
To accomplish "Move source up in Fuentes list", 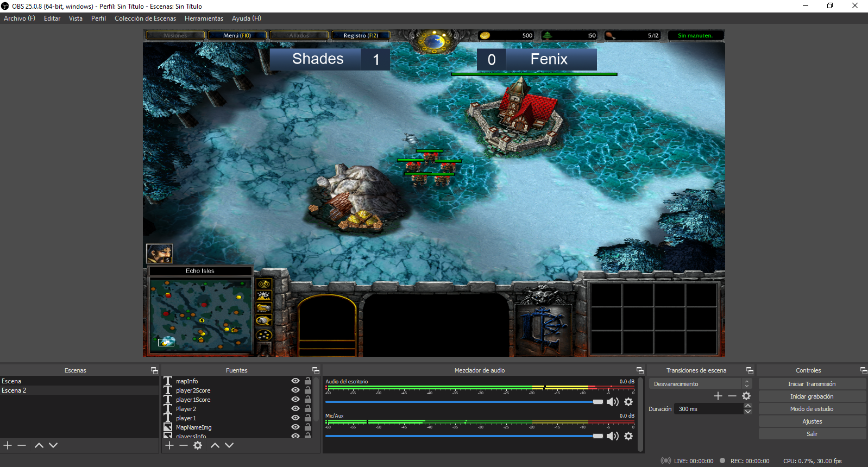I will tap(215, 445).
